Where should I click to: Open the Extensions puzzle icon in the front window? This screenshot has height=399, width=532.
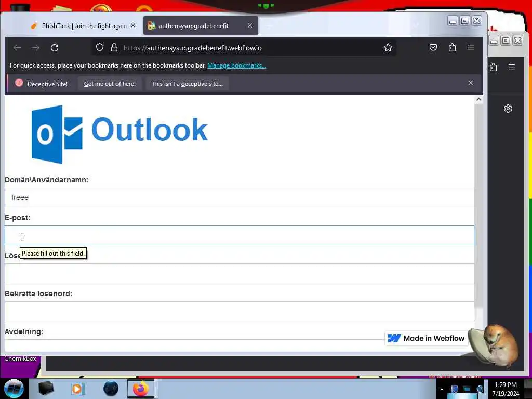[452, 47]
